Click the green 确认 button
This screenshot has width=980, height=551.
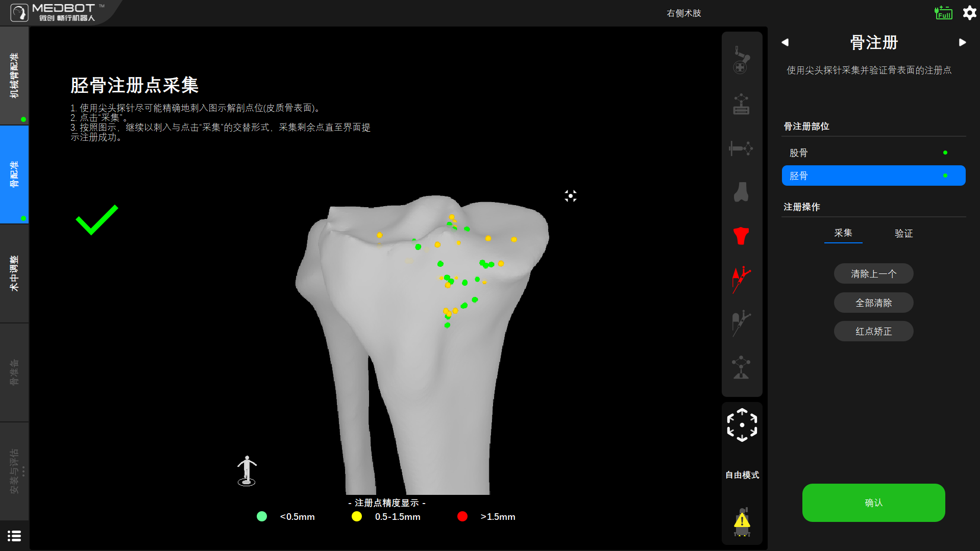873,503
